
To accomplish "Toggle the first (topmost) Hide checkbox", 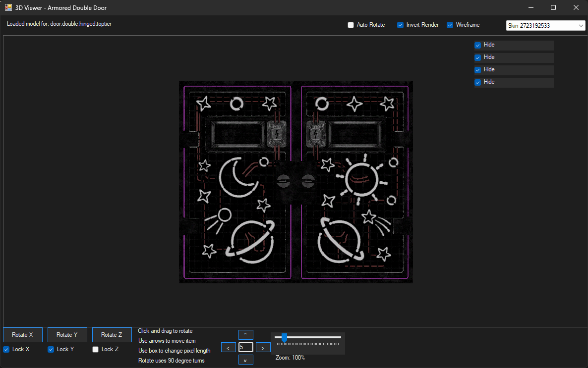I will pyautogui.click(x=477, y=46).
